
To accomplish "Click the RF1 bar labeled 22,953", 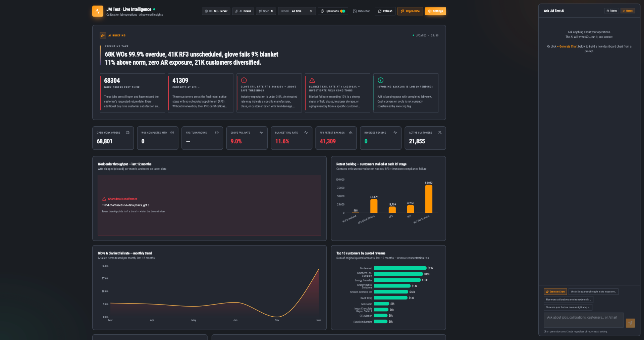I will (410, 209).
